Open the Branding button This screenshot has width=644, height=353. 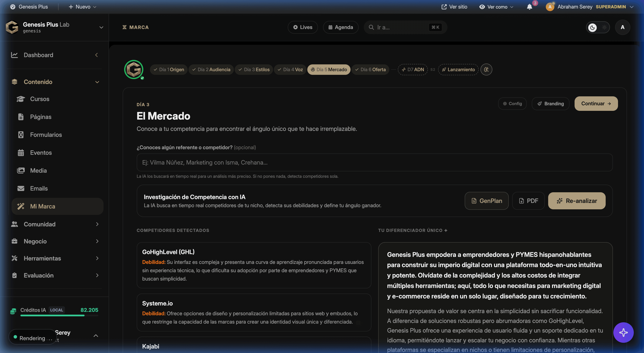click(551, 104)
